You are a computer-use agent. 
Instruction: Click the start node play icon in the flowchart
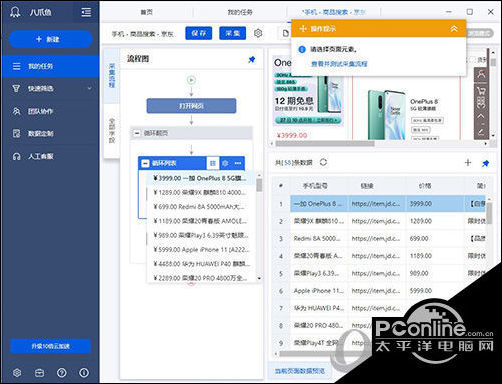[x=191, y=80]
